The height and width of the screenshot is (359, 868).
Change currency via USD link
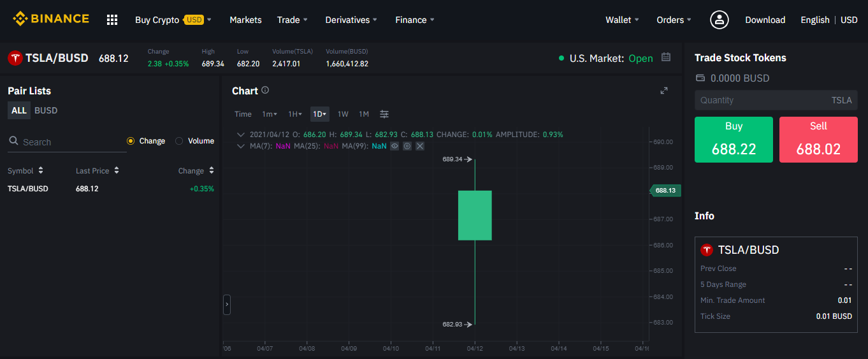click(849, 20)
